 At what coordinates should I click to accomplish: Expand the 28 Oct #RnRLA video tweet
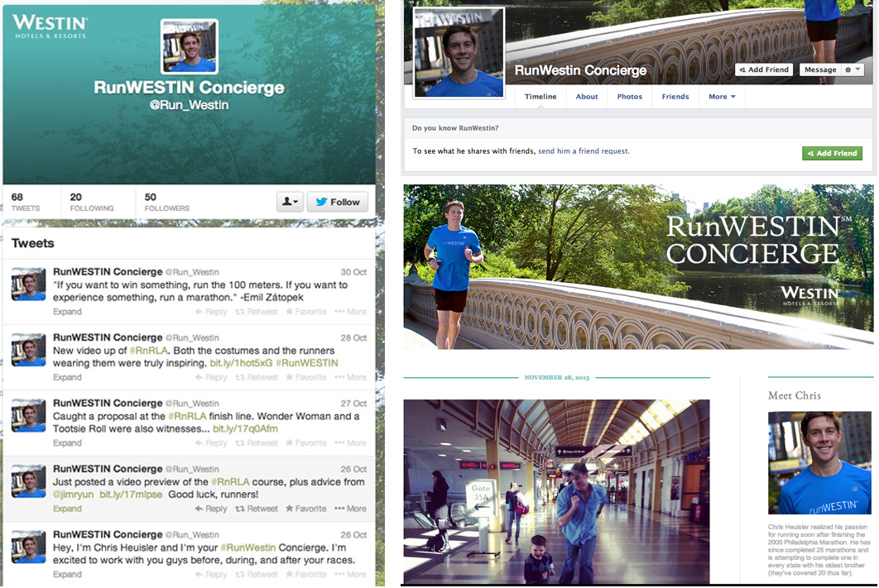click(67, 377)
